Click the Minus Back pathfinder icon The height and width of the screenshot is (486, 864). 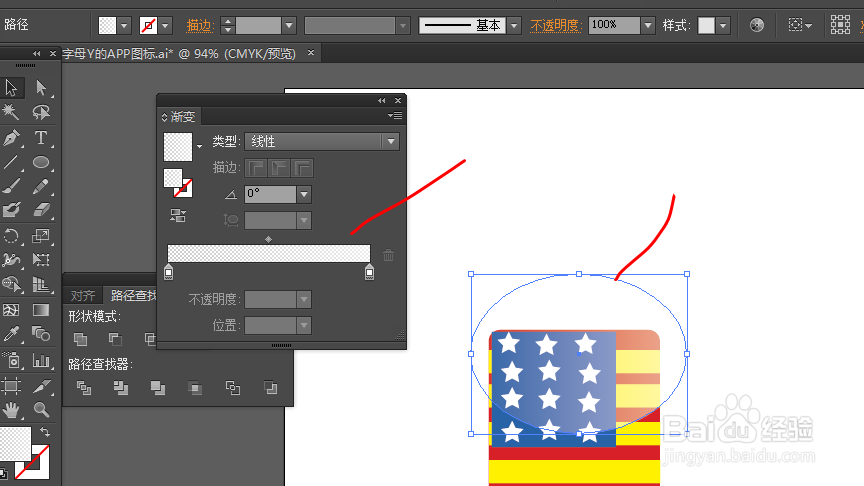tap(271, 388)
